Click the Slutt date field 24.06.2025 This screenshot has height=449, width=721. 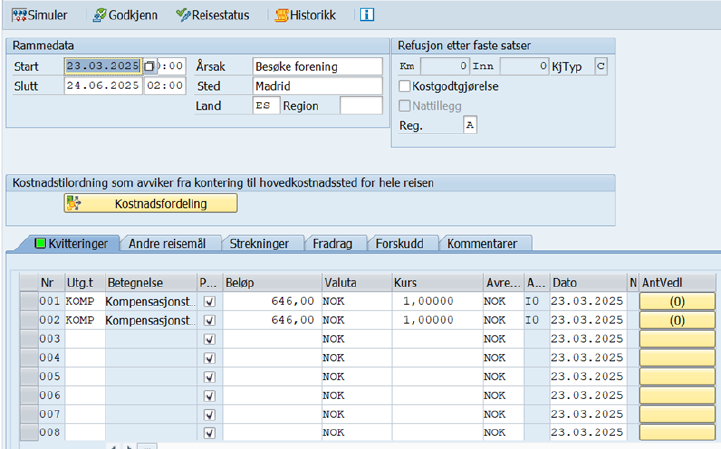(x=103, y=86)
